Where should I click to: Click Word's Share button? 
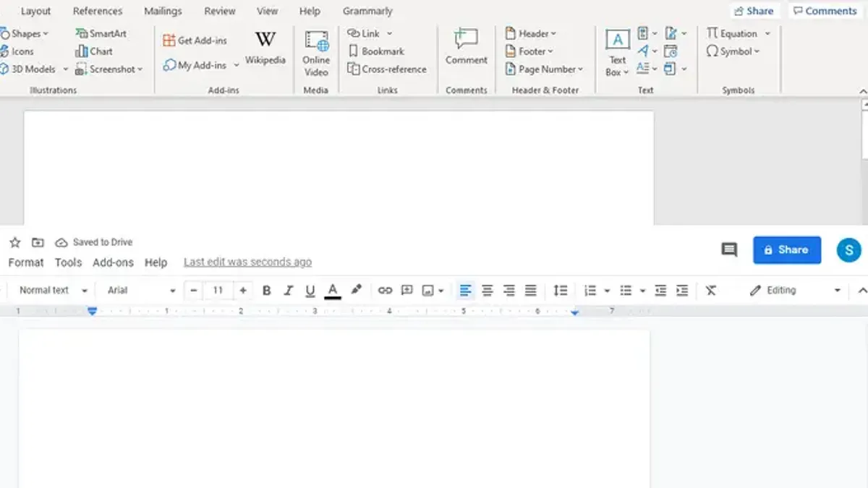tap(754, 11)
